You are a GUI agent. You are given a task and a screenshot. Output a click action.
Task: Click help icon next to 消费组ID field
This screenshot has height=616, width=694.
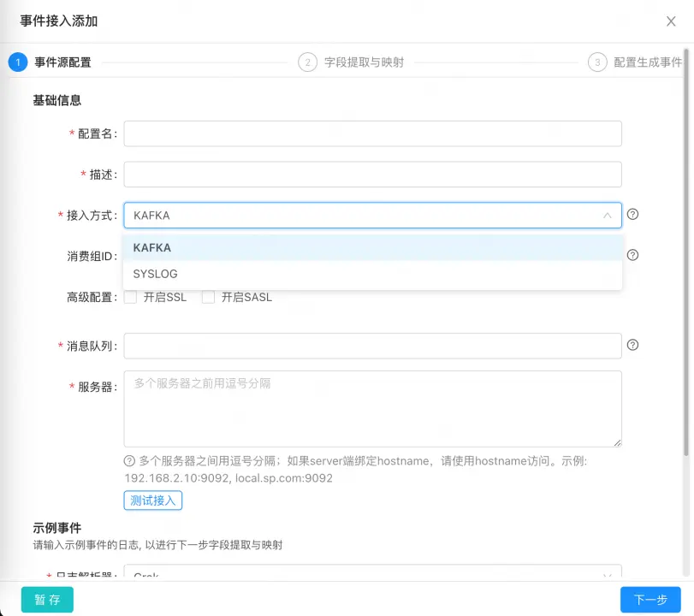tap(633, 255)
